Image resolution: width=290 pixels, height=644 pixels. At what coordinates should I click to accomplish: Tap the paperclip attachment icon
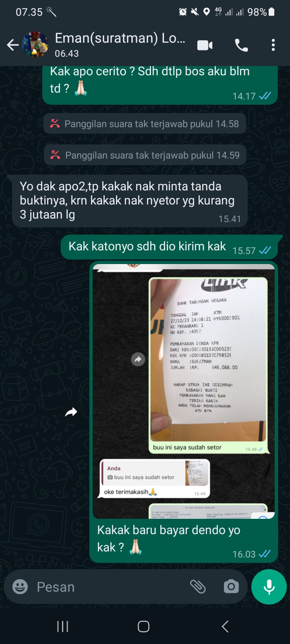pos(198,586)
